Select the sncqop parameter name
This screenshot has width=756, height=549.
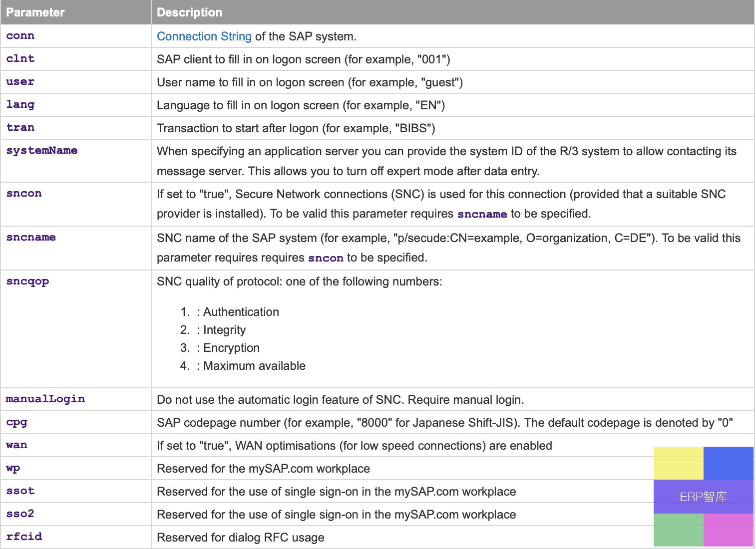click(x=27, y=281)
